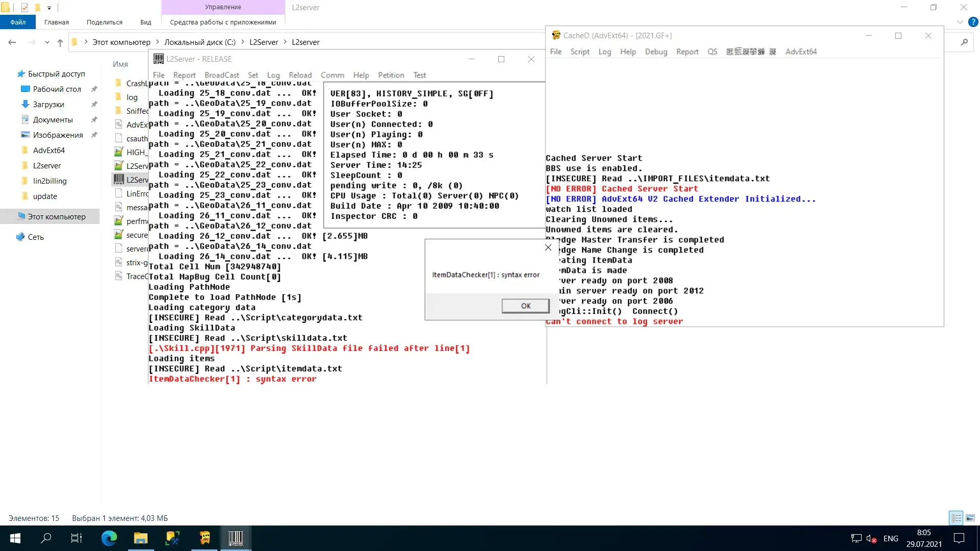Open Test menu in L2Server window
The height and width of the screenshot is (551, 980).
point(420,75)
